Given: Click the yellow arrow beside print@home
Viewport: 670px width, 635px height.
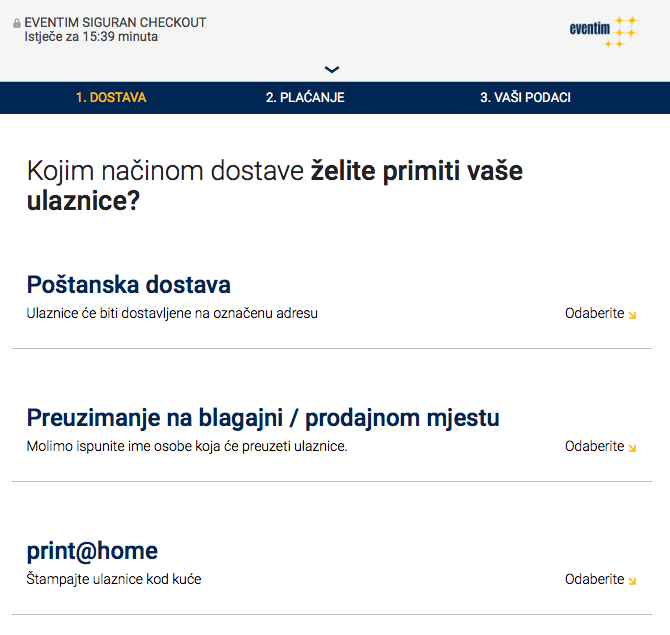Looking at the screenshot, I should click(x=632, y=581).
